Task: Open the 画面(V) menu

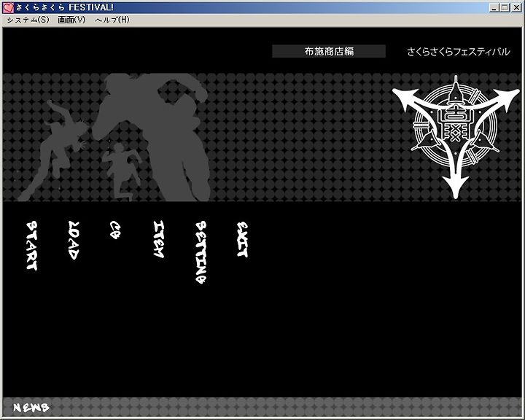Action: (x=71, y=20)
